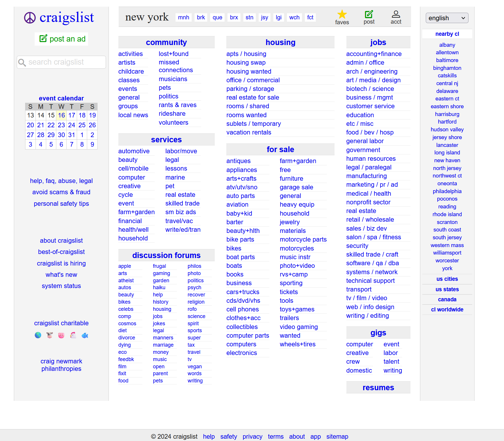Select day 16 in event calendar
504x441 pixels.
coord(61,115)
